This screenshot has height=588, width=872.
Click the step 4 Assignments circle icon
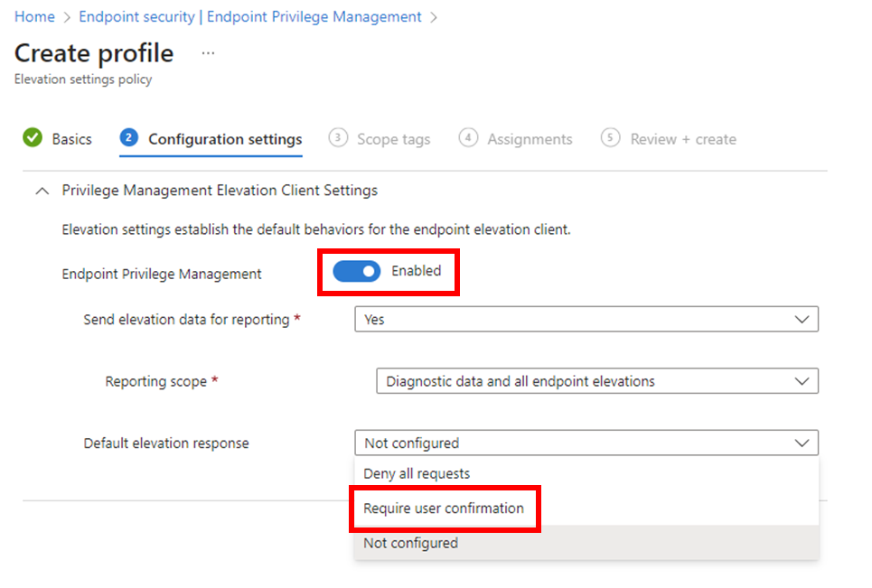468,138
